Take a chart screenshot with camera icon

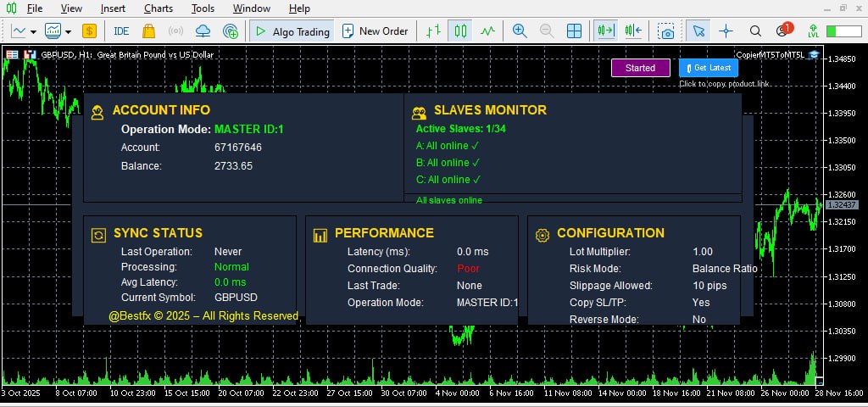pos(666,31)
